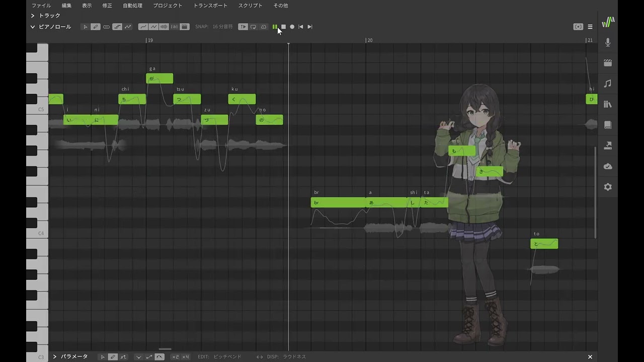Toggle metronome button next to loop
The width and height of the screenshot is (644, 362).
coord(263,27)
